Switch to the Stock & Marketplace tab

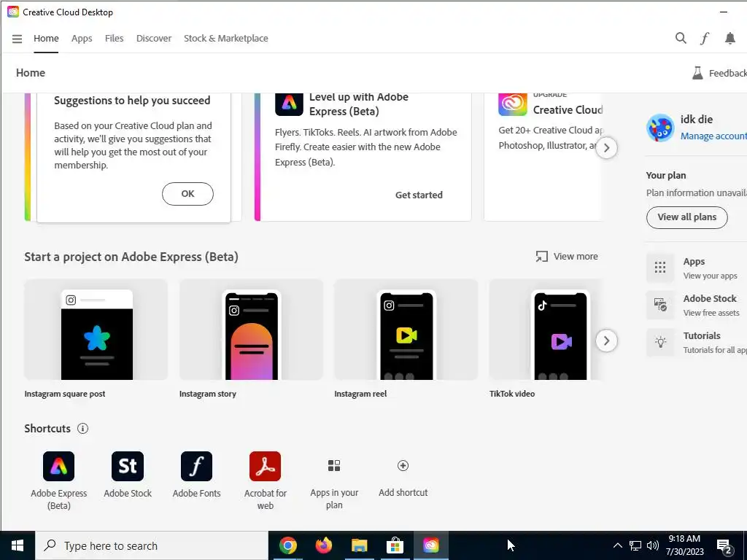coord(226,38)
